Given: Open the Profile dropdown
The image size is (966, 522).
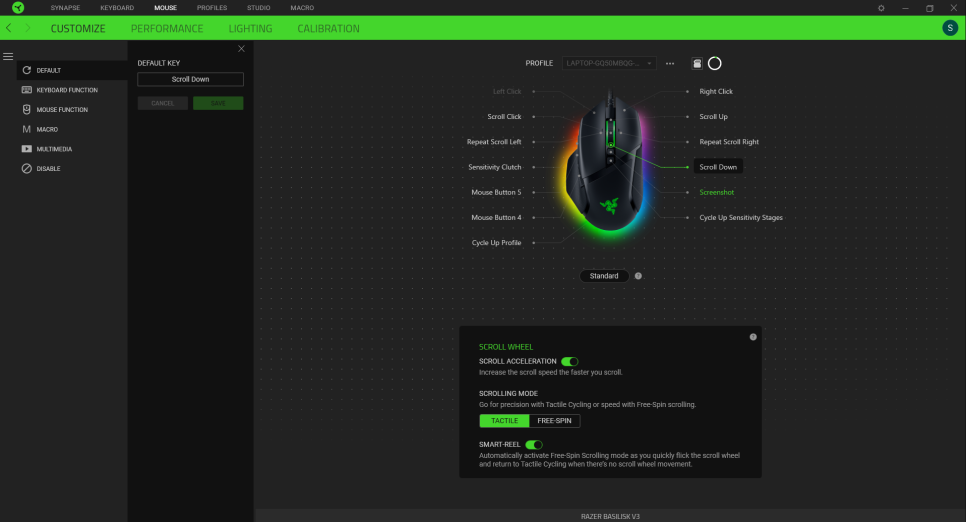Looking at the screenshot, I should pos(609,63).
